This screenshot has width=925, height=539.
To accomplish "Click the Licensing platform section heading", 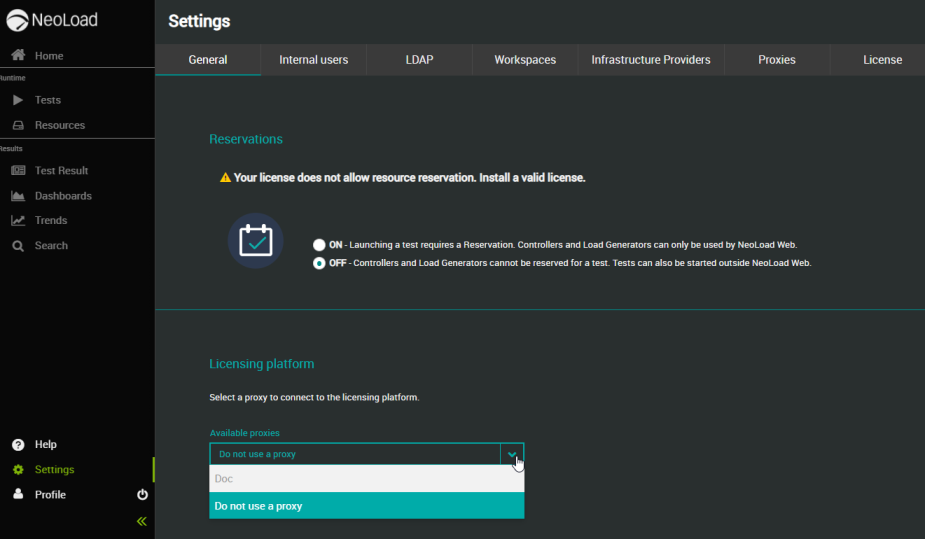I will point(261,364).
